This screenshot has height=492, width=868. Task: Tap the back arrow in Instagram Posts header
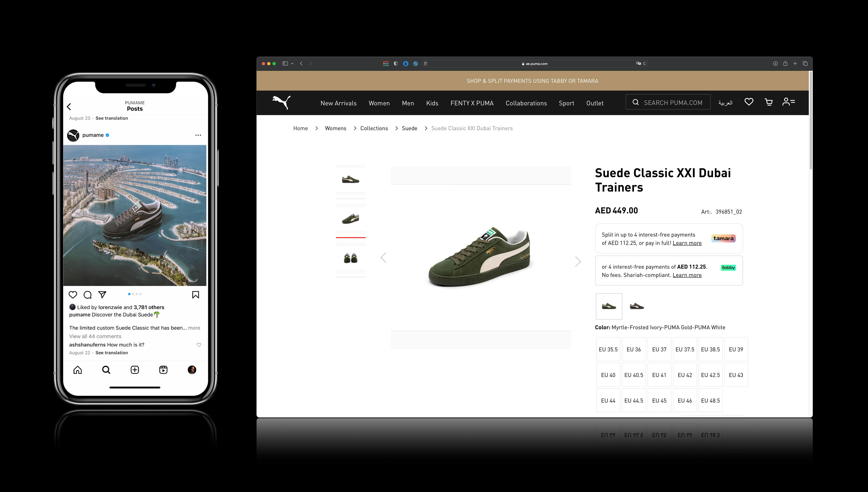[69, 107]
